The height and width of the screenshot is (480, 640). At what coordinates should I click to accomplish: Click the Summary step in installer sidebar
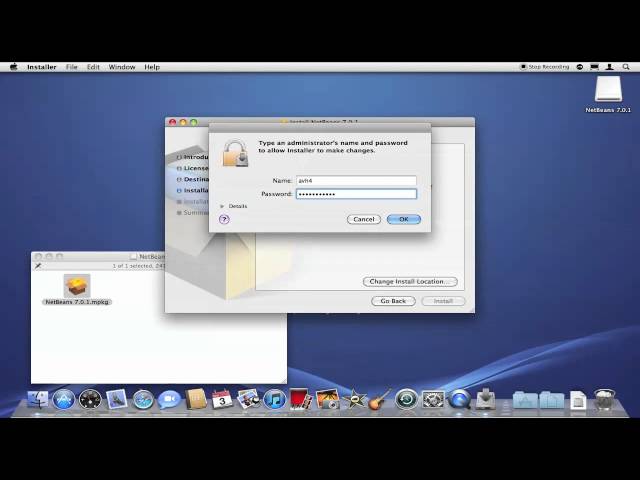click(x=193, y=213)
